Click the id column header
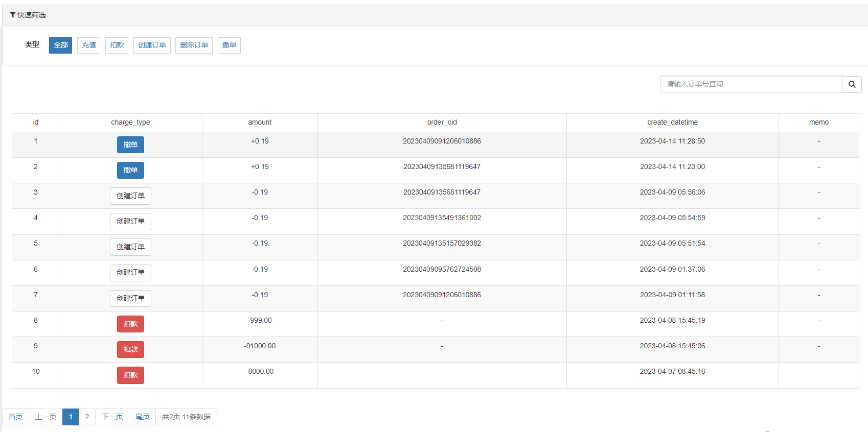Viewport: 868px width, 432px height. [36, 123]
